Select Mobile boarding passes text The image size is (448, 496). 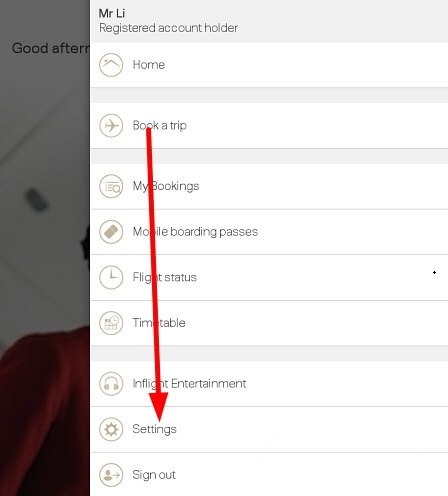pyautogui.click(x=195, y=232)
